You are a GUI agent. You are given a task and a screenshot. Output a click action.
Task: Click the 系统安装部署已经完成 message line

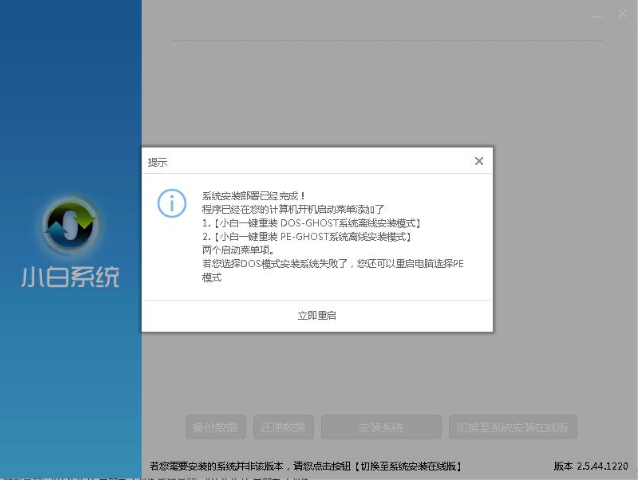[253, 196]
